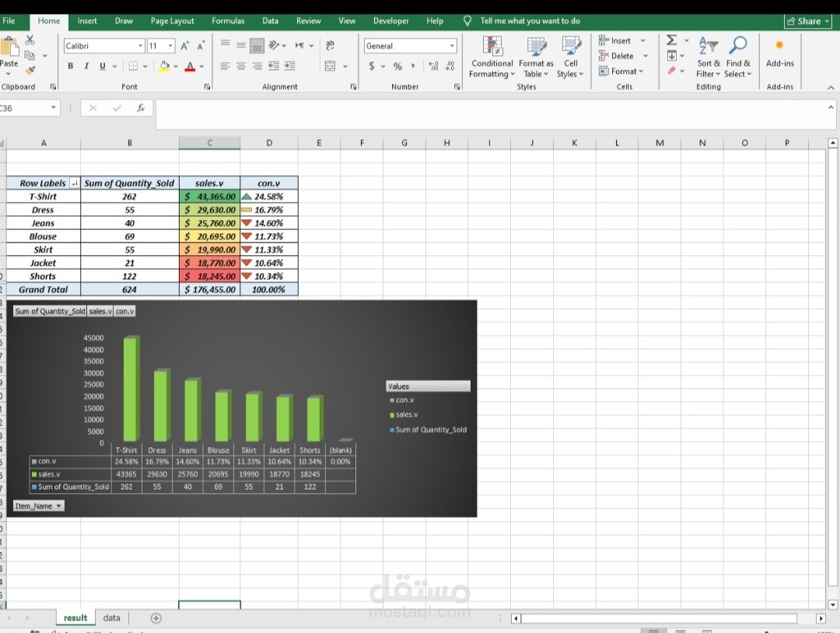Open the File menu
This screenshot has width=840, height=633.
pos(9,21)
